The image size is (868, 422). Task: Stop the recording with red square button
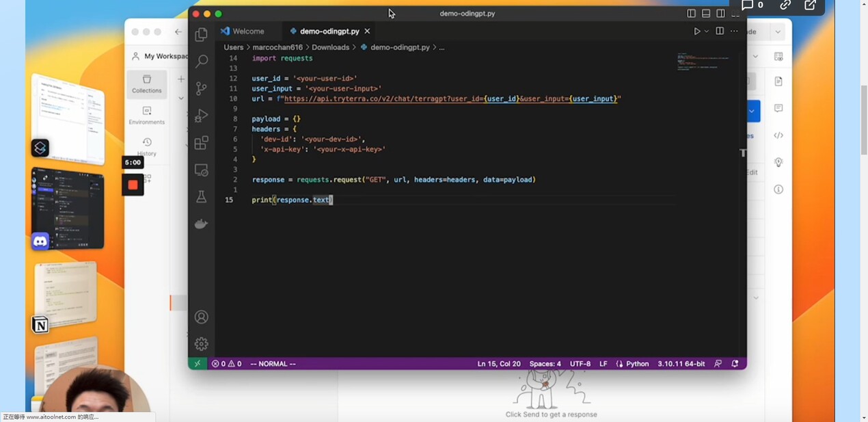(133, 185)
